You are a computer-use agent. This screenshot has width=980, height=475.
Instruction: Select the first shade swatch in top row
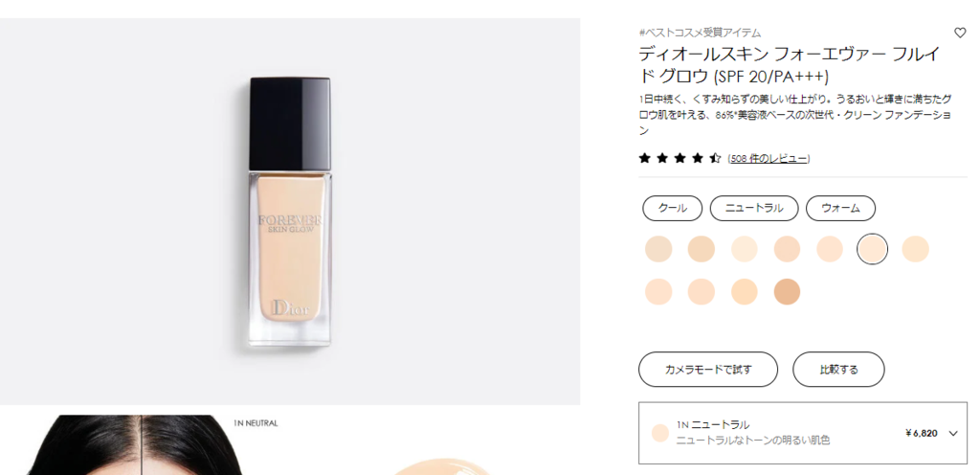658,249
